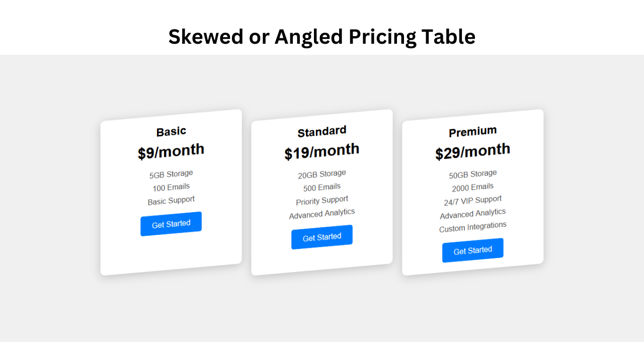644x362 pixels.
Task: Click the Standard plan title
Action: 321,131
